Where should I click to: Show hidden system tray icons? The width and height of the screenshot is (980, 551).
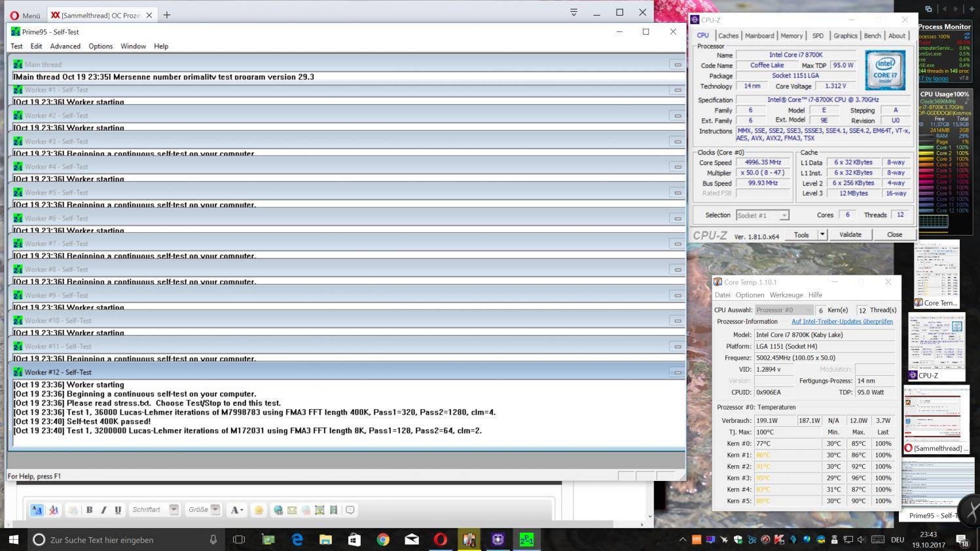(x=682, y=540)
